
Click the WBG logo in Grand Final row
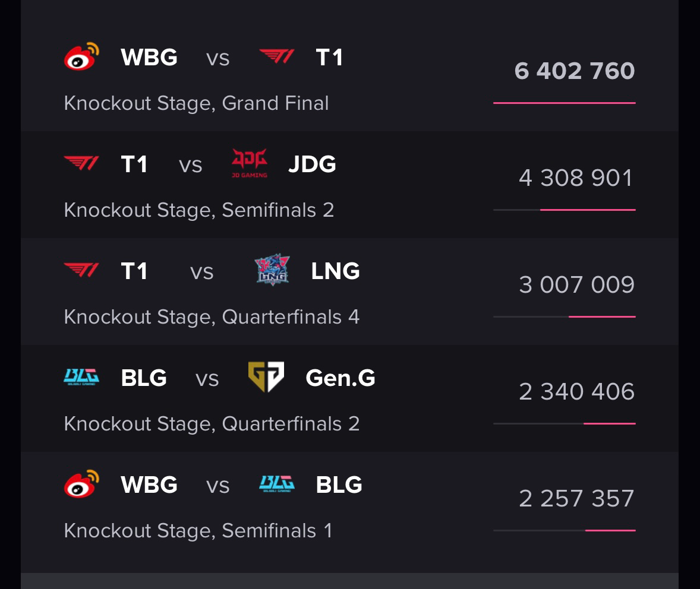click(x=81, y=56)
